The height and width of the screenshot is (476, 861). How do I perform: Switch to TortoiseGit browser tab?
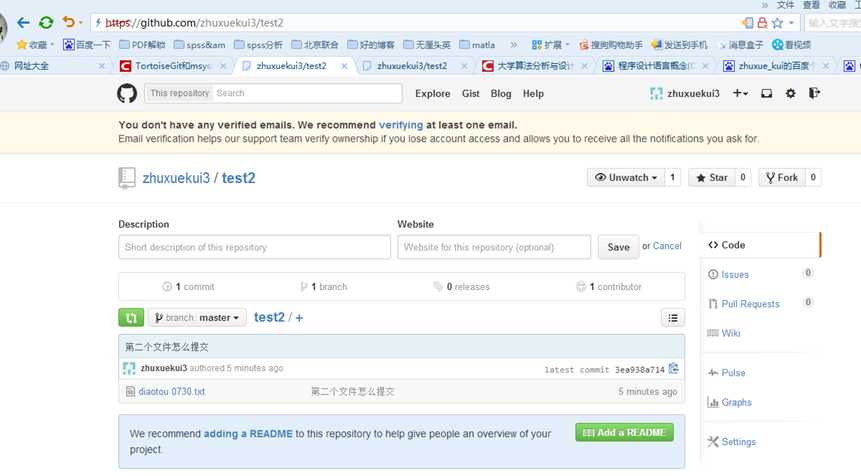pyautogui.click(x=174, y=66)
